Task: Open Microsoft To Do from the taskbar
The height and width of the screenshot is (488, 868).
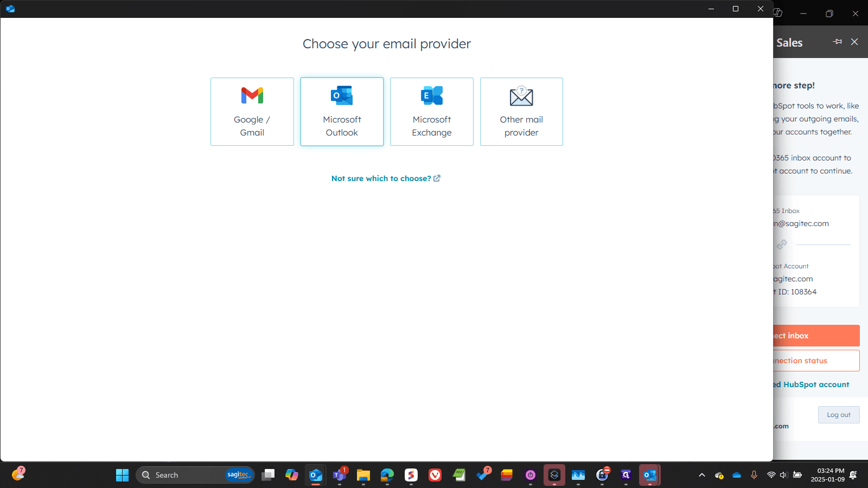Action: (x=483, y=475)
